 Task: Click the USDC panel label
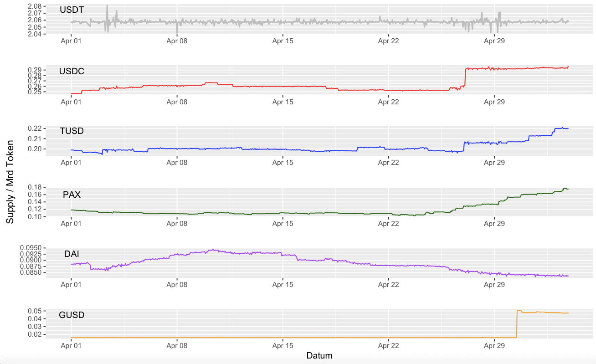[72, 72]
